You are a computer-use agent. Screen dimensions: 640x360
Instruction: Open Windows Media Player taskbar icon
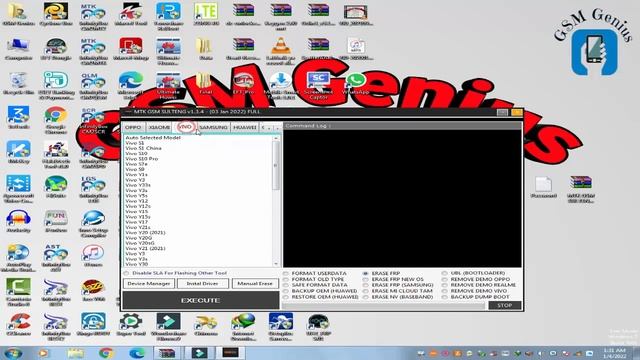click(x=43, y=353)
